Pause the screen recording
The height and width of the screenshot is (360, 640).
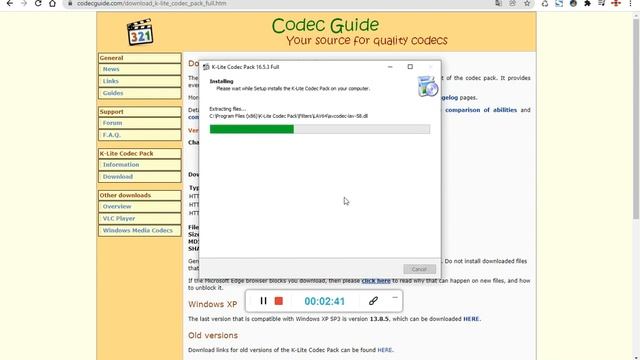click(263, 301)
